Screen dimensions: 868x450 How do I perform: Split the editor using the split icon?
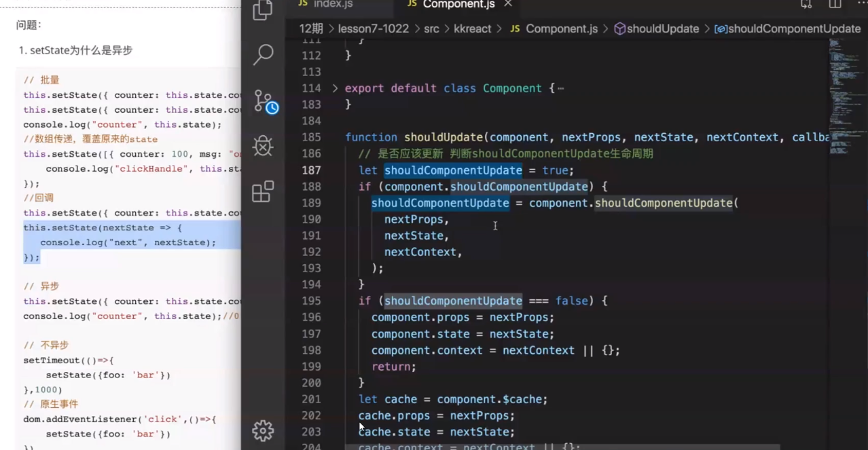(836, 5)
